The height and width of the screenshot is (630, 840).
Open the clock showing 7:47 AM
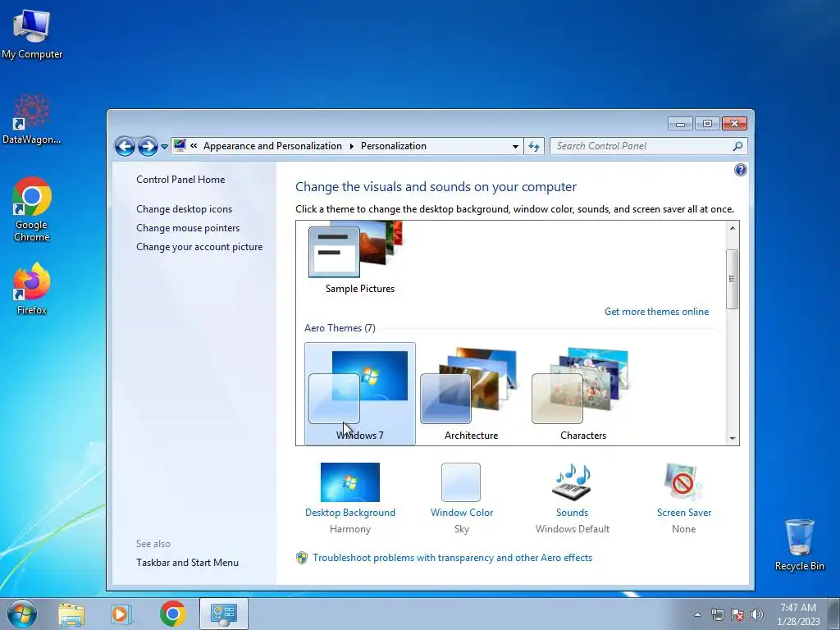pyautogui.click(x=798, y=614)
